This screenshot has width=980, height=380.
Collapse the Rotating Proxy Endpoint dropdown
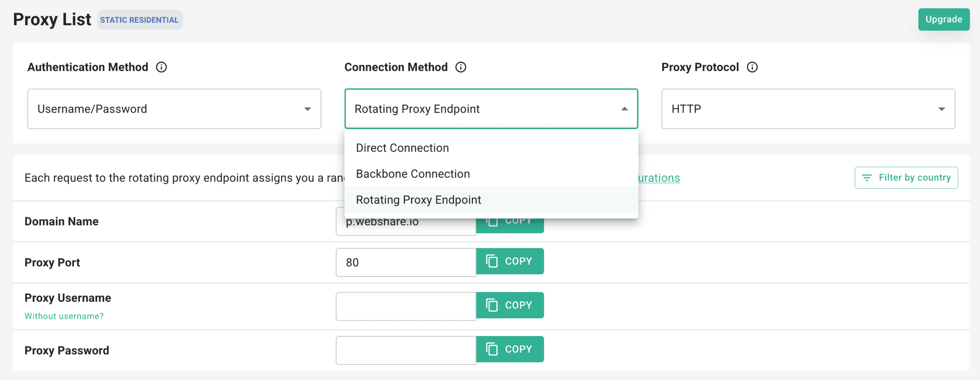pos(491,109)
